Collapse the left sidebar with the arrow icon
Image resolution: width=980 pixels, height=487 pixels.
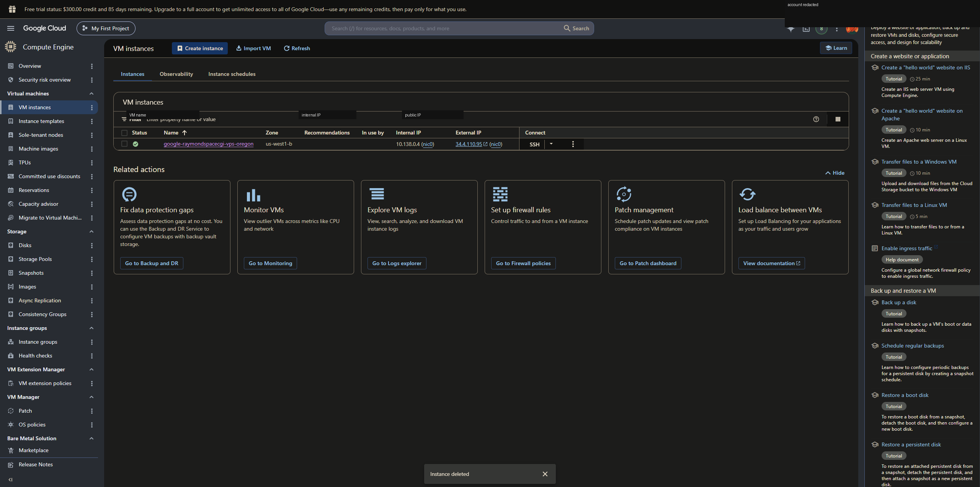click(10, 479)
